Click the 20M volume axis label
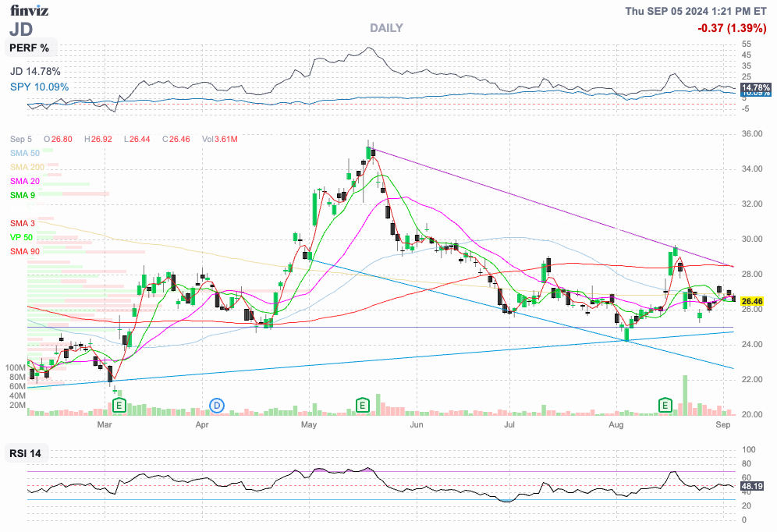Image resolution: width=777 pixels, height=532 pixels. (x=17, y=405)
